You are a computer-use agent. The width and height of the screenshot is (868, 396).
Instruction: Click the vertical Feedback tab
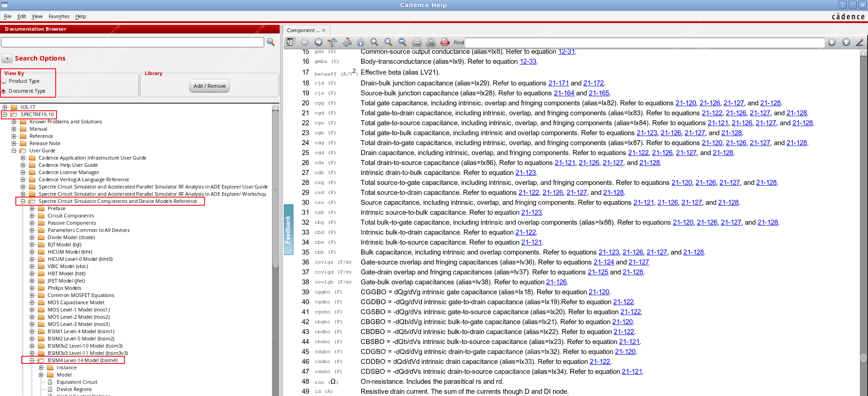(x=288, y=230)
